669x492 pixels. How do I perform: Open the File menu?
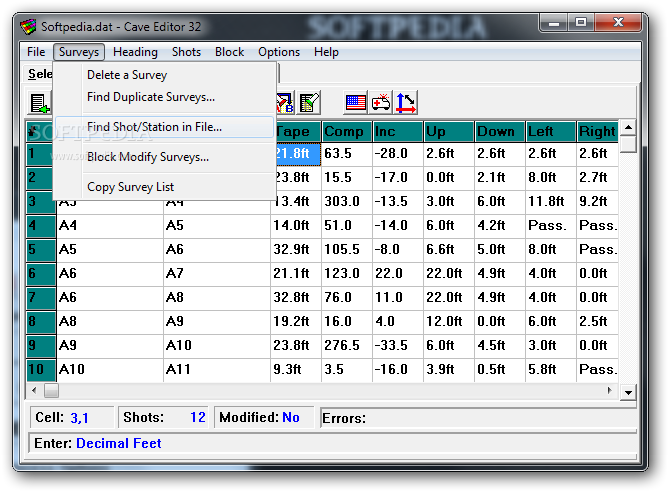(36, 52)
